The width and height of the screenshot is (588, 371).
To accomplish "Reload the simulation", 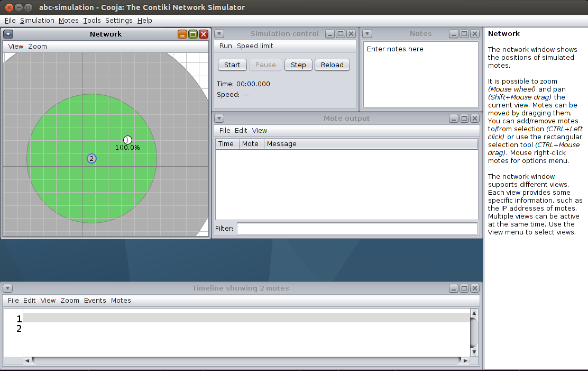I will pos(332,65).
